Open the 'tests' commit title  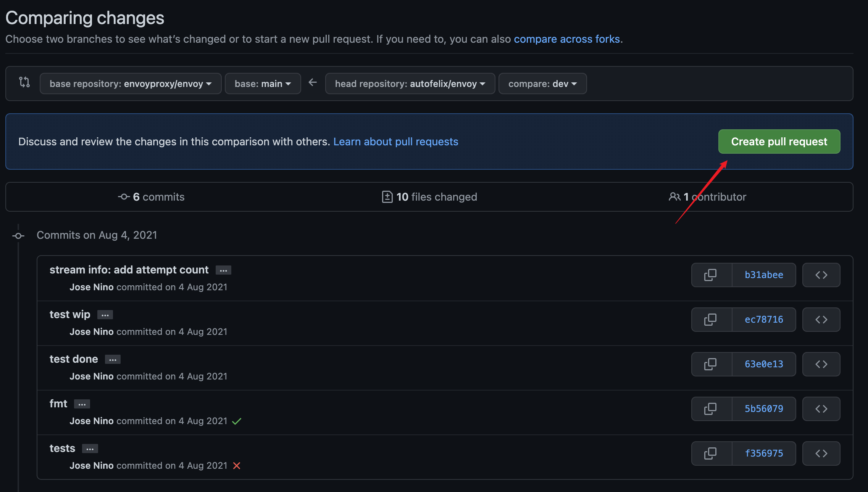(62, 449)
